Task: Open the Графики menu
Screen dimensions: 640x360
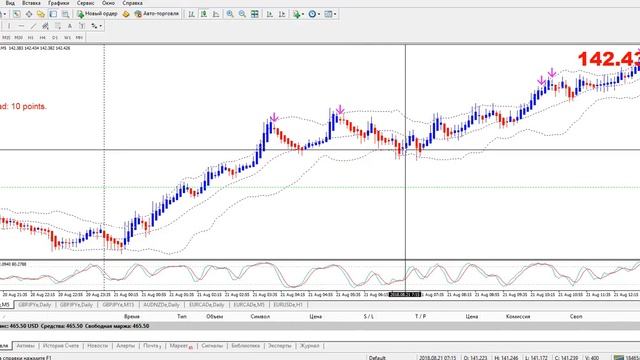Action: coord(59,3)
